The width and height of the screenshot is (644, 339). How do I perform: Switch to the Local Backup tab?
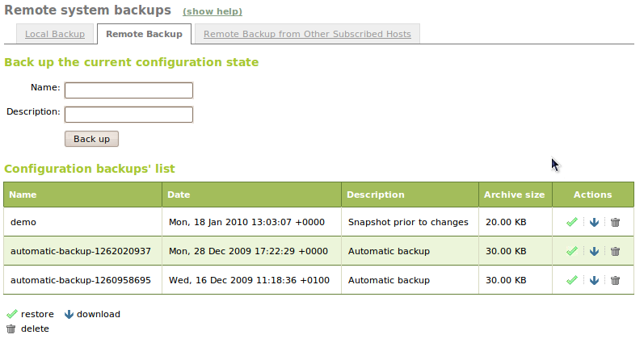pos(54,34)
